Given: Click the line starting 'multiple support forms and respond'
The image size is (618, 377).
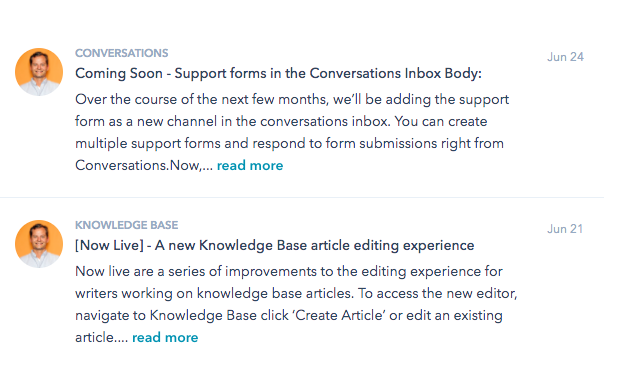Looking at the screenshot, I should (289, 143).
